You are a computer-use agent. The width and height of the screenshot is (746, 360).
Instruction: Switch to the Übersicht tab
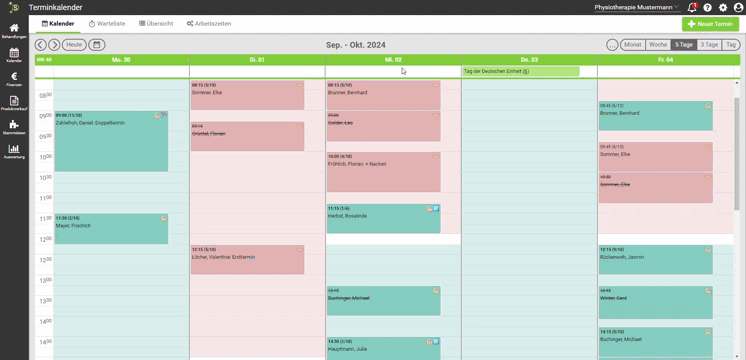click(156, 23)
